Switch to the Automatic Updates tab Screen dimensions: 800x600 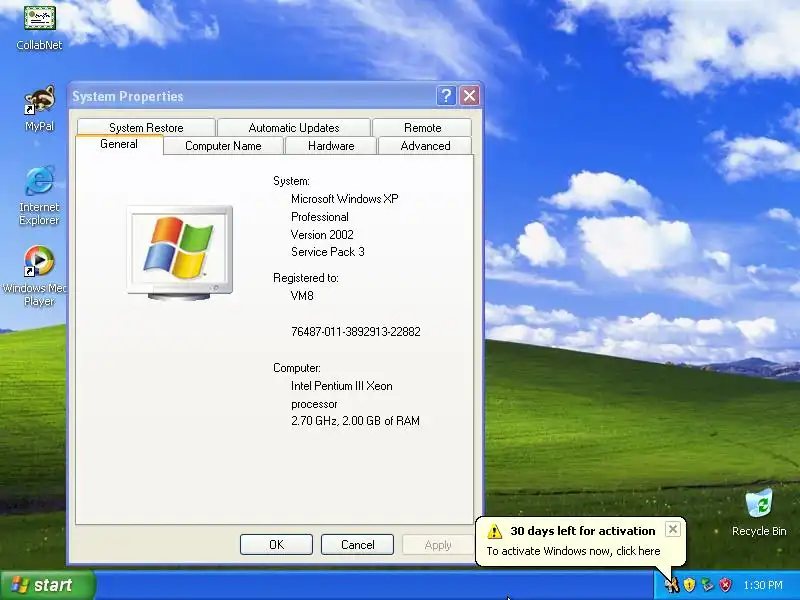coord(294,128)
